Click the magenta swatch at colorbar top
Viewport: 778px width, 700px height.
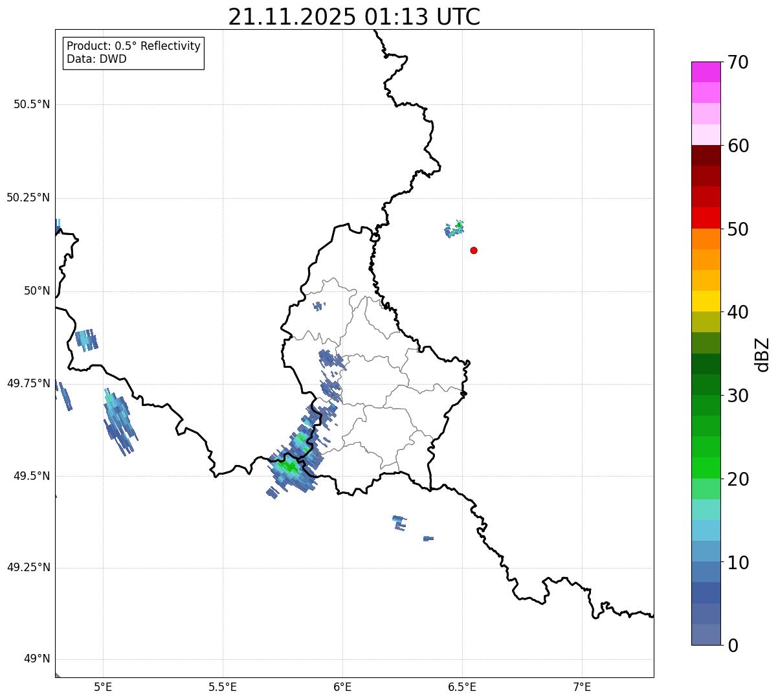point(706,72)
